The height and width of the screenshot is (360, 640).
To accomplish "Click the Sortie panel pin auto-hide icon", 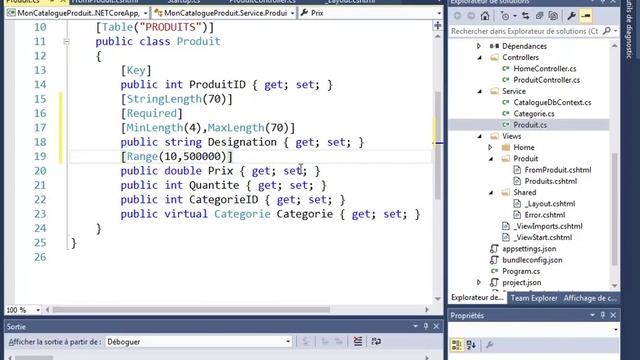I will click(x=426, y=326).
